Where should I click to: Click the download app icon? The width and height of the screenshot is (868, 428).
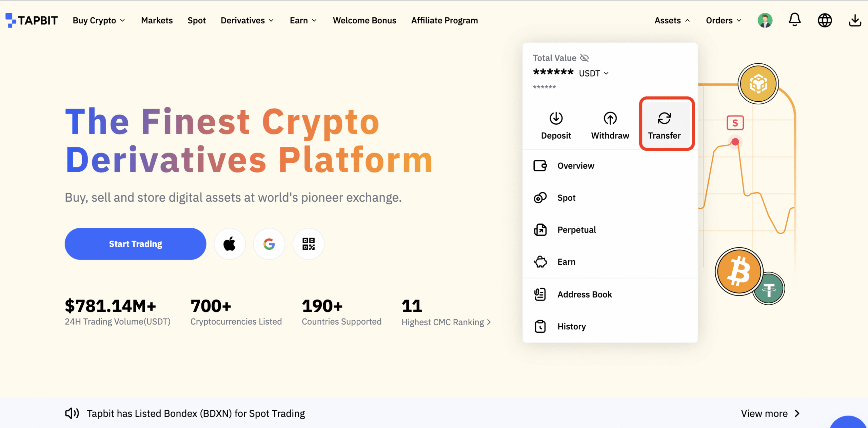tap(855, 20)
